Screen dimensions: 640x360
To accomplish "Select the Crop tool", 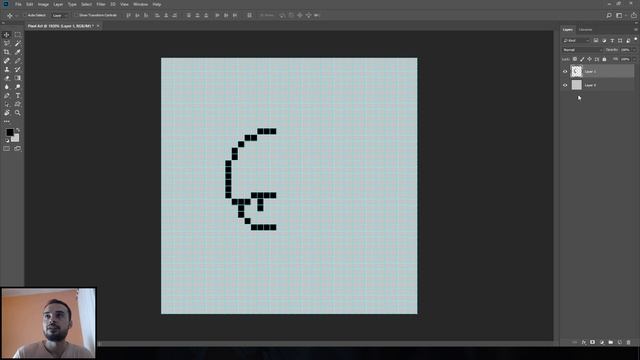I will pos(7,52).
